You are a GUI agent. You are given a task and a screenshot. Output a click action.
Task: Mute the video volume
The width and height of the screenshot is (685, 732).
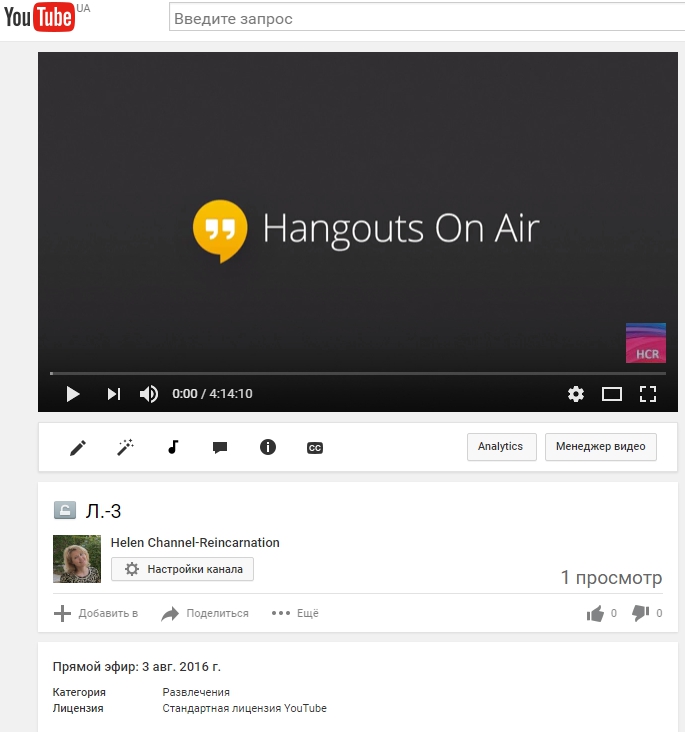[149, 394]
